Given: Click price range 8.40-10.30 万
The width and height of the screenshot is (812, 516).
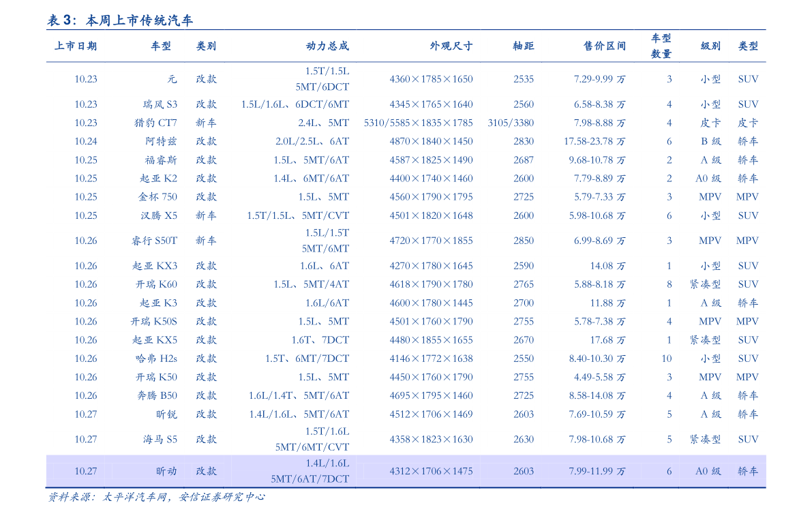Looking at the screenshot, I should point(597,359).
